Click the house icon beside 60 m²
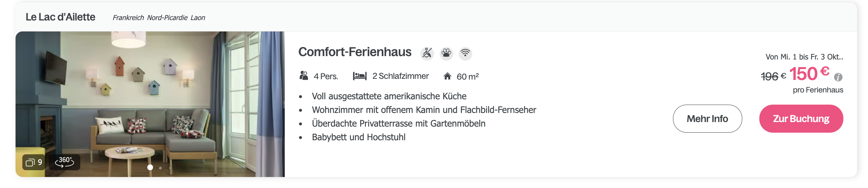The height and width of the screenshot is (188, 868). point(447,76)
